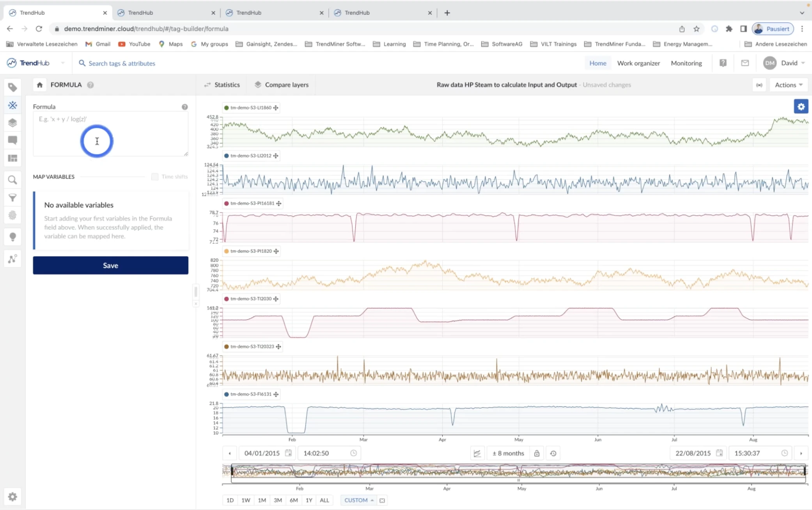This screenshot has height=510, width=812.
Task: Expand the Actions dropdown
Action: (788, 85)
